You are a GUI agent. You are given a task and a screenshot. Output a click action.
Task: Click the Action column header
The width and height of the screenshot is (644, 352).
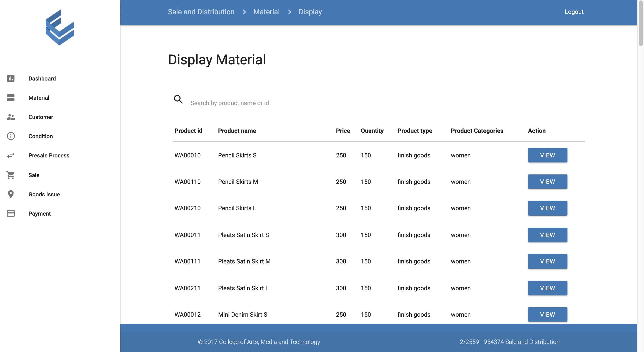pos(537,131)
